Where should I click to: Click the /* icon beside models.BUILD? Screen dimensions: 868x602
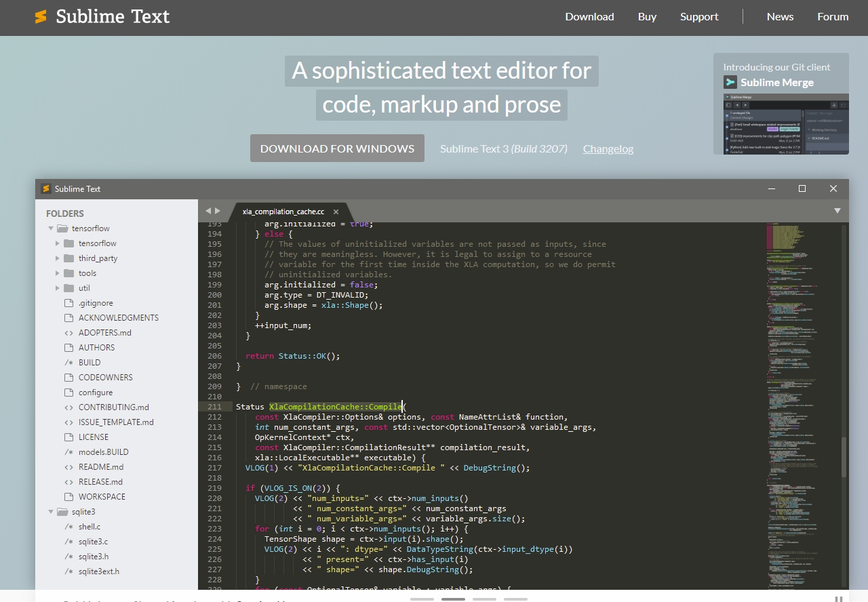coord(68,451)
